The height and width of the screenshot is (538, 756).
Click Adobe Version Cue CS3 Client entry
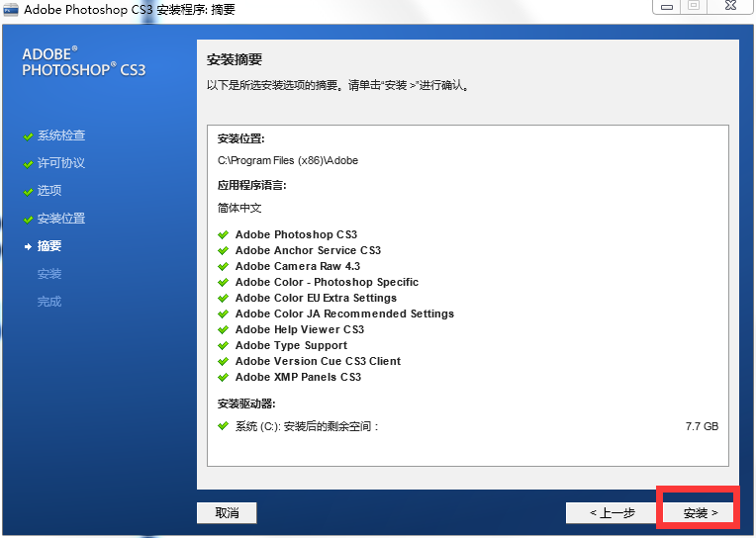pyautogui.click(x=318, y=362)
